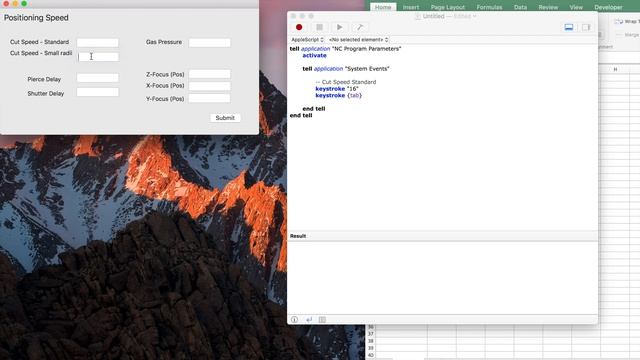The height and width of the screenshot is (360, 640).
Task: Open the Review tab in Excel
Action: (548, 7)
